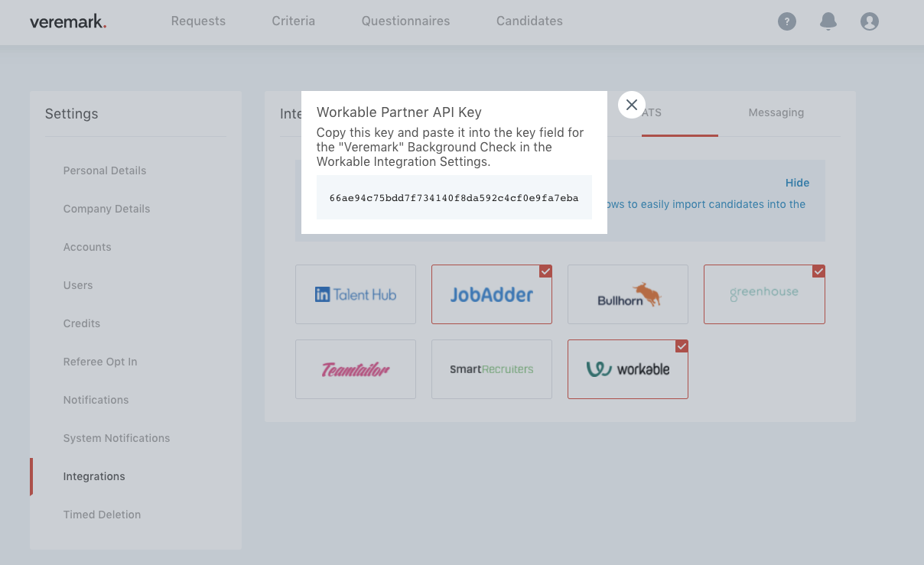The image size is (924, 565).
Task: Toggle the JobAdder enabled checkmark
Action: 545,271
